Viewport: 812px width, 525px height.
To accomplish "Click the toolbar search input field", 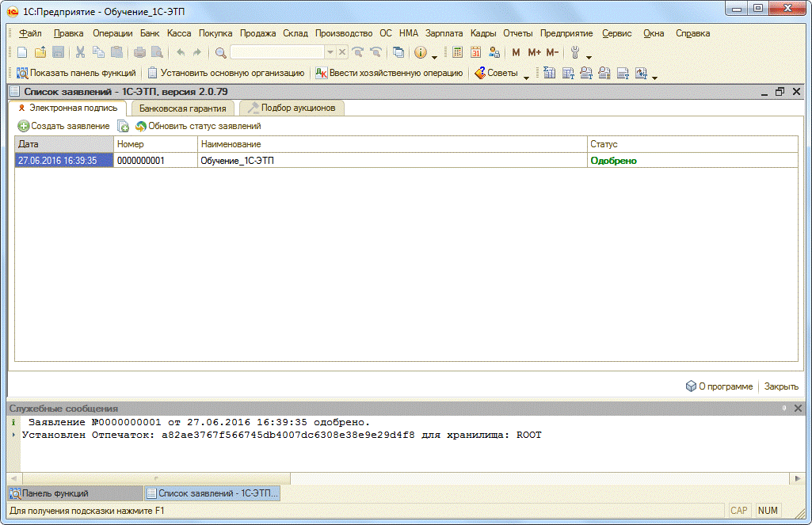I will [x=277, y=52].
